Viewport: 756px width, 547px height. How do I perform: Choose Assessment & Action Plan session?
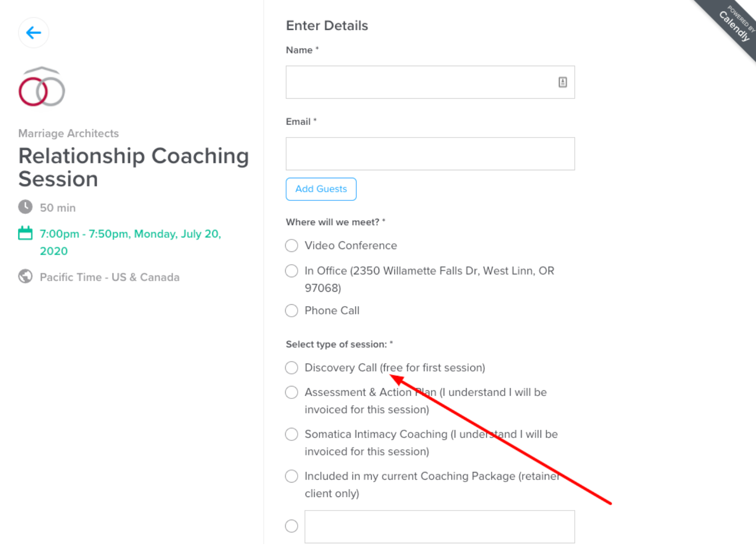click(x=291, y=393)
